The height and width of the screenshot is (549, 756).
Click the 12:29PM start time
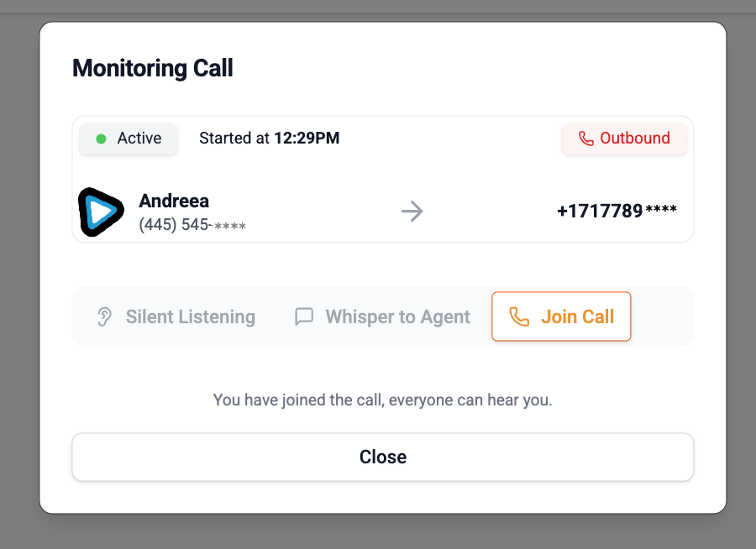(x=307, y=139)
